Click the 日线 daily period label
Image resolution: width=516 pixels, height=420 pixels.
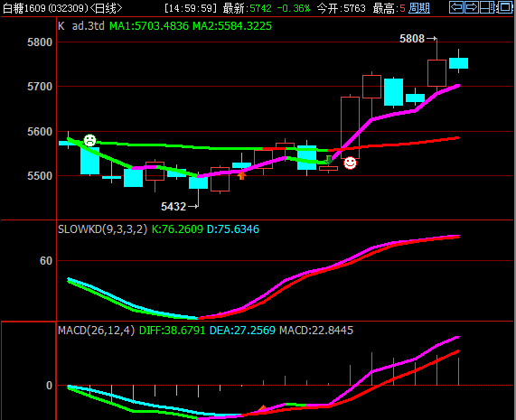point(106,8)
